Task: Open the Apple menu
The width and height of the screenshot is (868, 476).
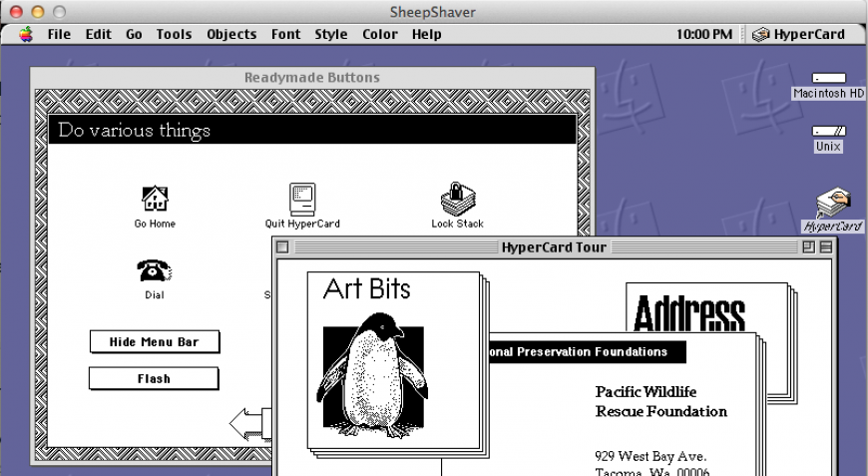Action: [x=26, y=34]
